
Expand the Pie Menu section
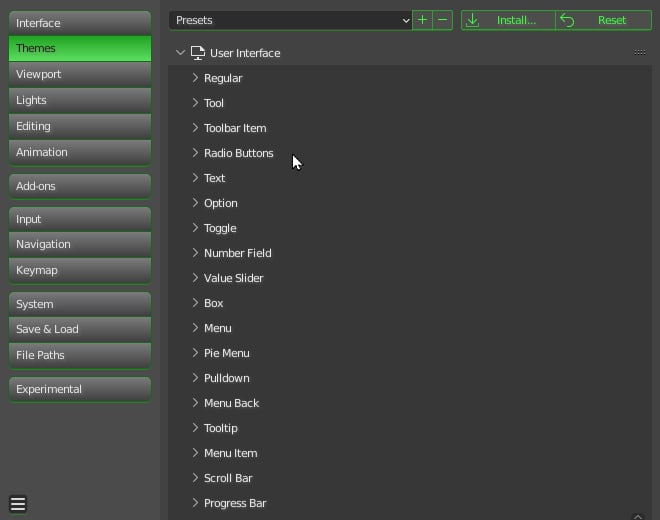[195, 353]
